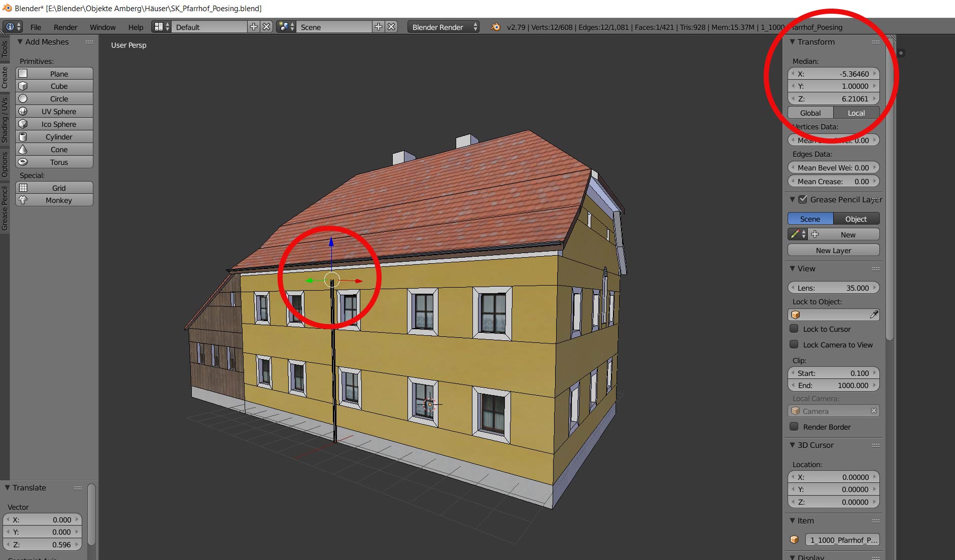Image resolution: width=955 pixels, height=560 pixels.
Task: Click the grease pencil data browse icon
Action: point(798,234)
